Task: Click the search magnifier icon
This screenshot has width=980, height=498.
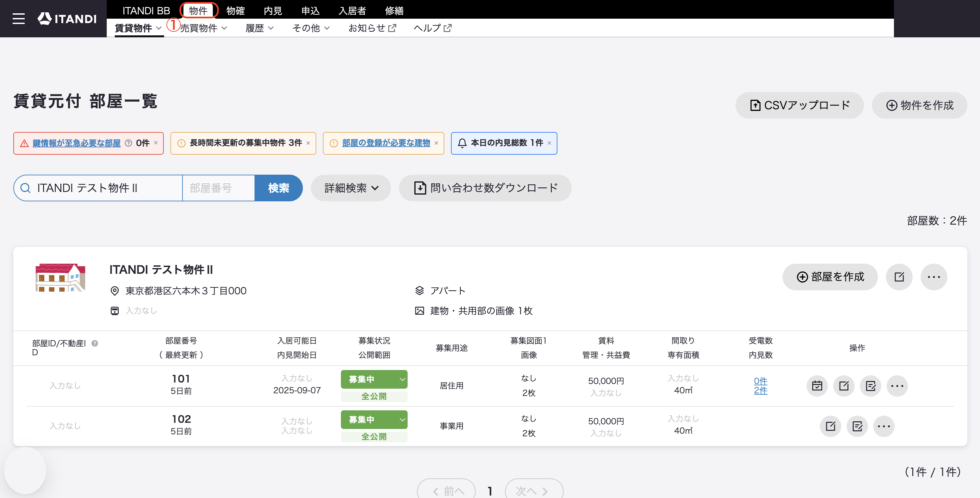Action: coord(25,188)
